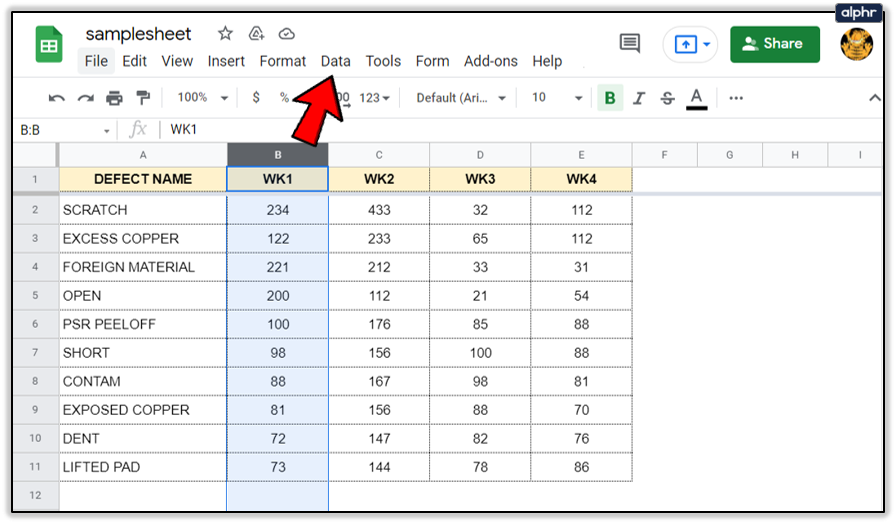Open the Format menu
The image size is (896, 524).
(282, 61)
